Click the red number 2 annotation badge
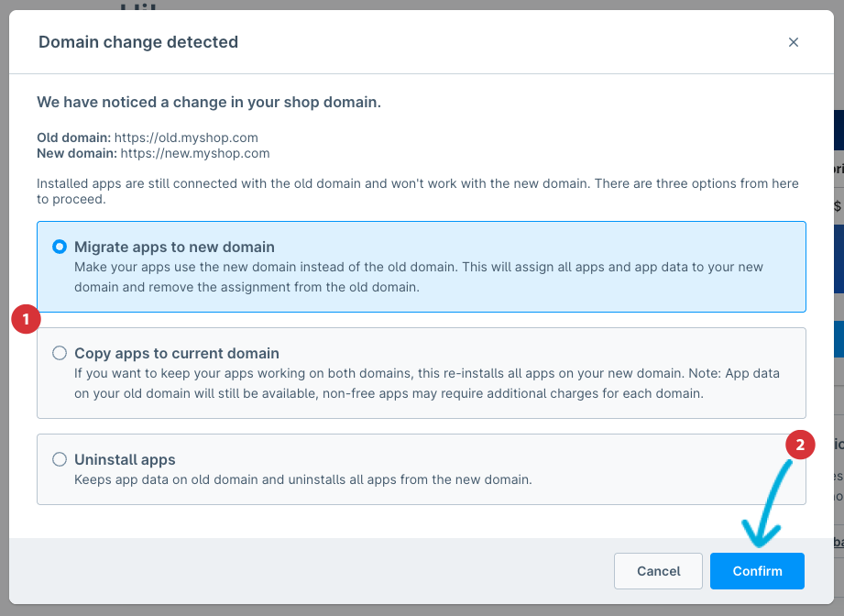 801,445
